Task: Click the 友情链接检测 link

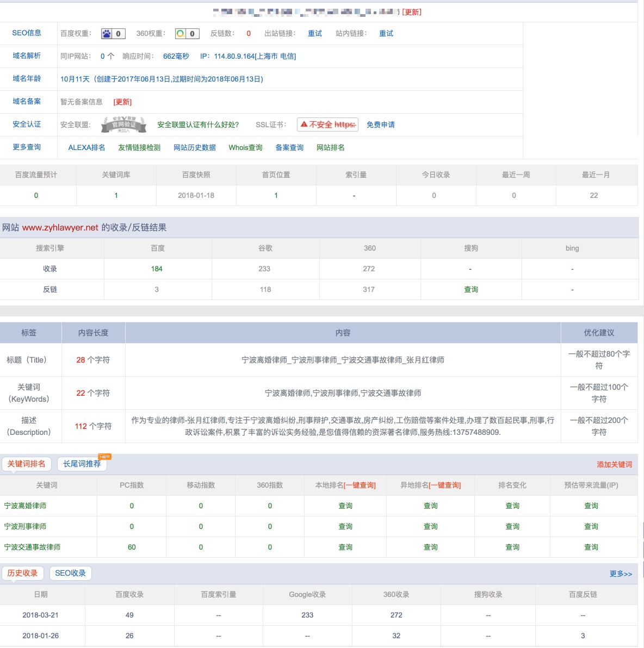Action: [x=139, y=148]
